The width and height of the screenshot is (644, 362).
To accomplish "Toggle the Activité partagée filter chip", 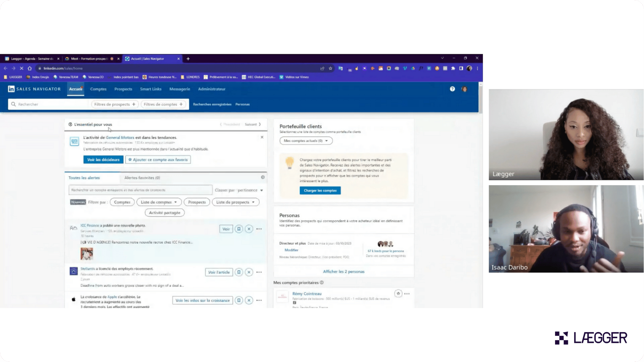I will click(x=165, y=213).
